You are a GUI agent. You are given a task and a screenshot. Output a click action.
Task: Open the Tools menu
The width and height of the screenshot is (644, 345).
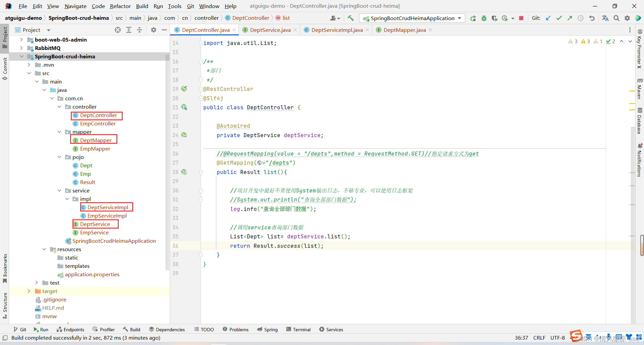click(x=174, y=6)
